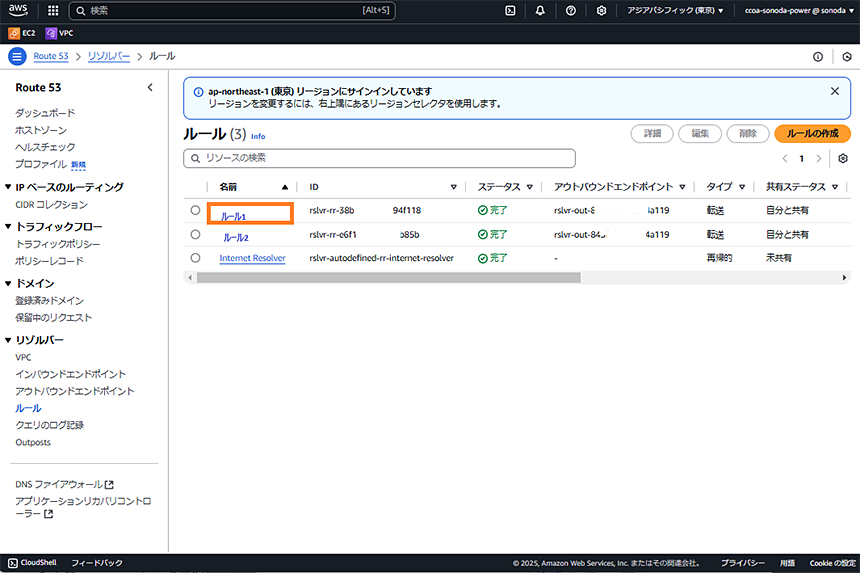Open the Type column sort dropdown
860x573 pixels.
point(742,188)
